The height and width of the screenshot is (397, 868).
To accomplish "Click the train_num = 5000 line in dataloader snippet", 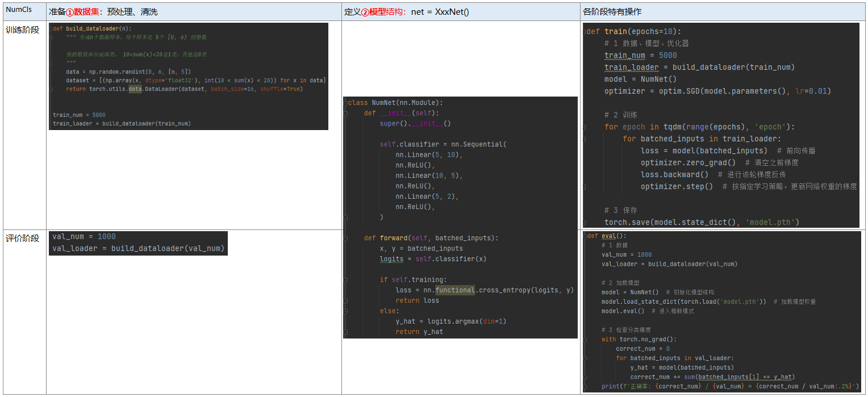I will pyautogui.click(x=79, y=115).
